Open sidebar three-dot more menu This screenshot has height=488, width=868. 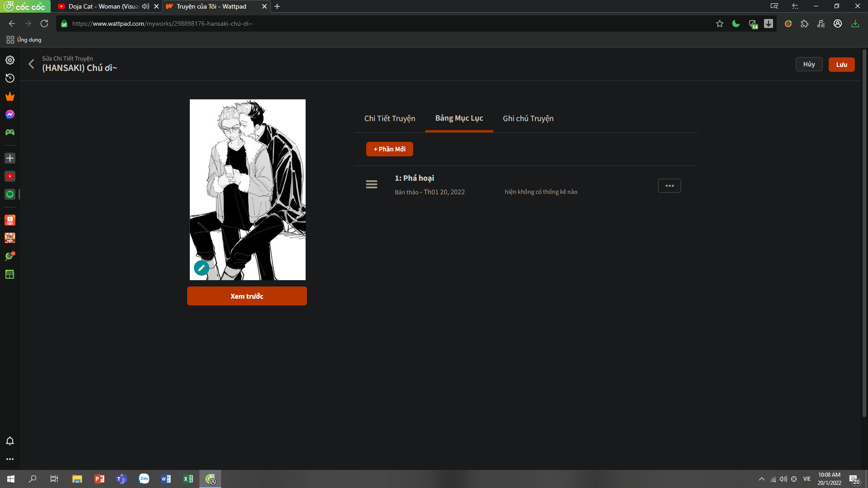tap(10, 459)
